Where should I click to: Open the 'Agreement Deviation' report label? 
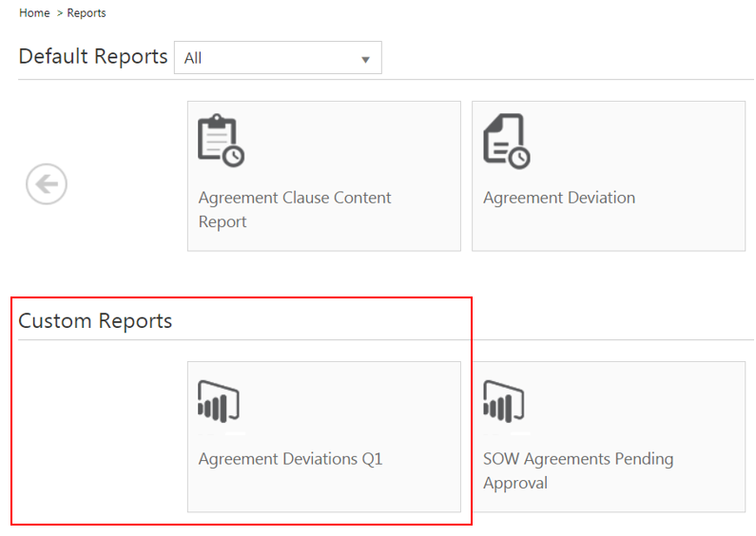559,198
